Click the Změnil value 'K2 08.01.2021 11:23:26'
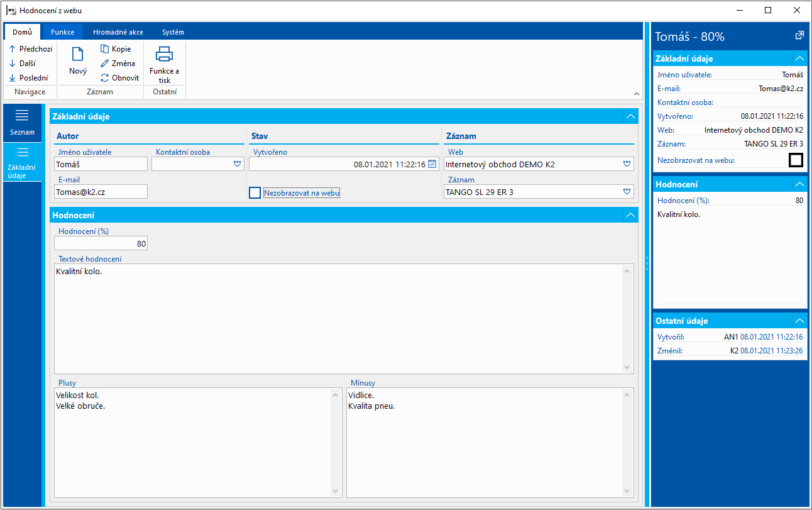Image resolution: width=812 pixels, height=510 pixels. [766, 350]
